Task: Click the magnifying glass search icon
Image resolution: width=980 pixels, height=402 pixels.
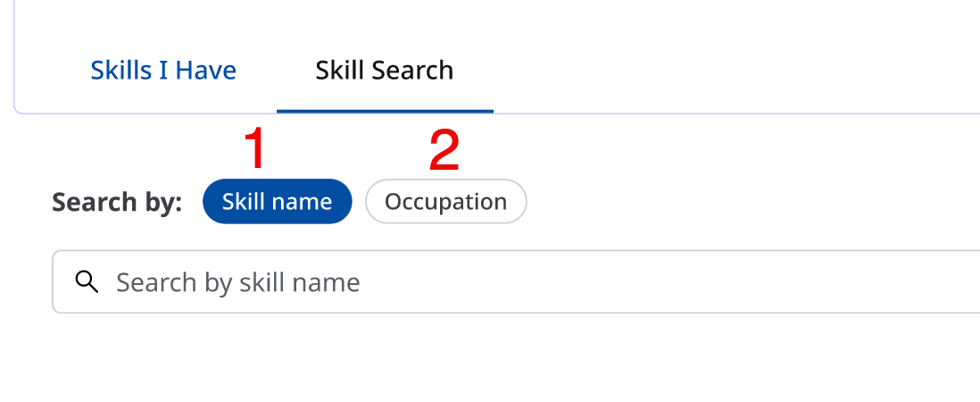Action: pyautogui.click(x=87, y=282)
